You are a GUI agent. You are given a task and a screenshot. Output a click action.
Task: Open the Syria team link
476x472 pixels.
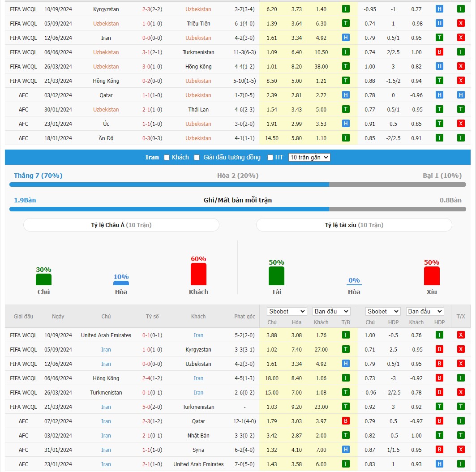coord(198,450)
